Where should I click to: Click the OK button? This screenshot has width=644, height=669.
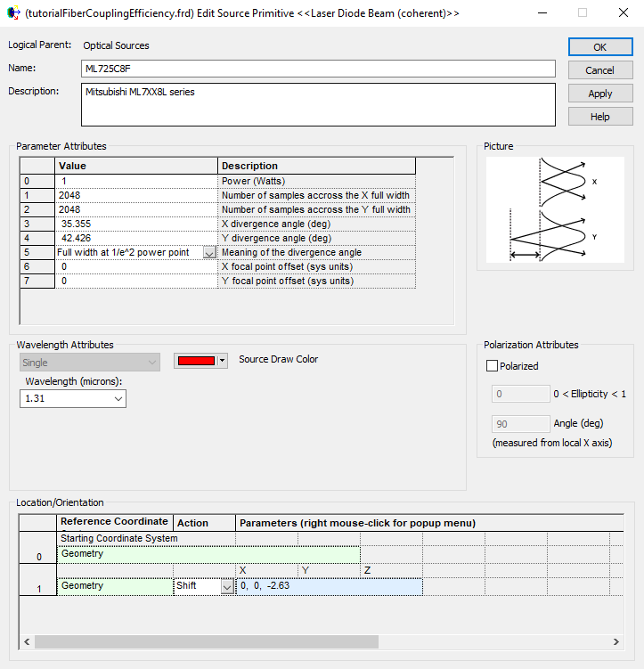point(599,47)
